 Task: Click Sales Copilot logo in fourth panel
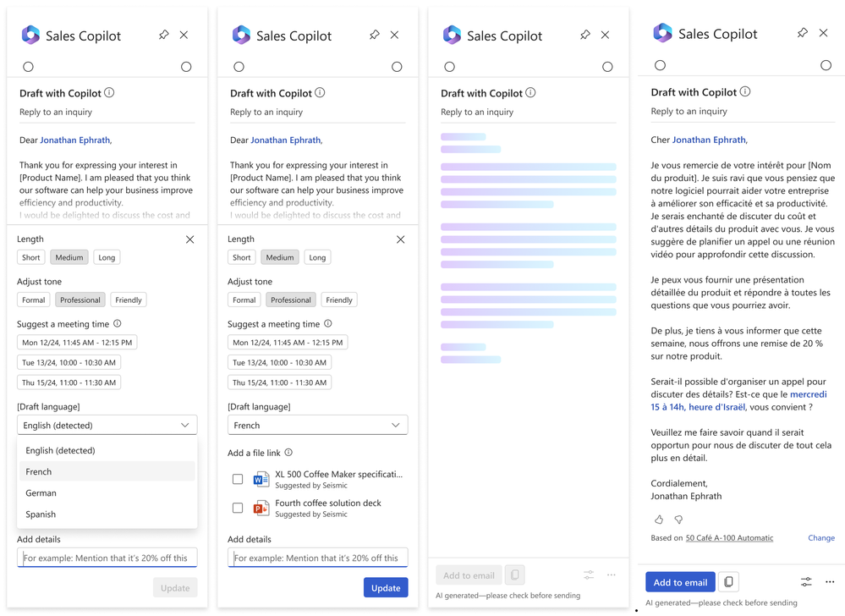663,33
